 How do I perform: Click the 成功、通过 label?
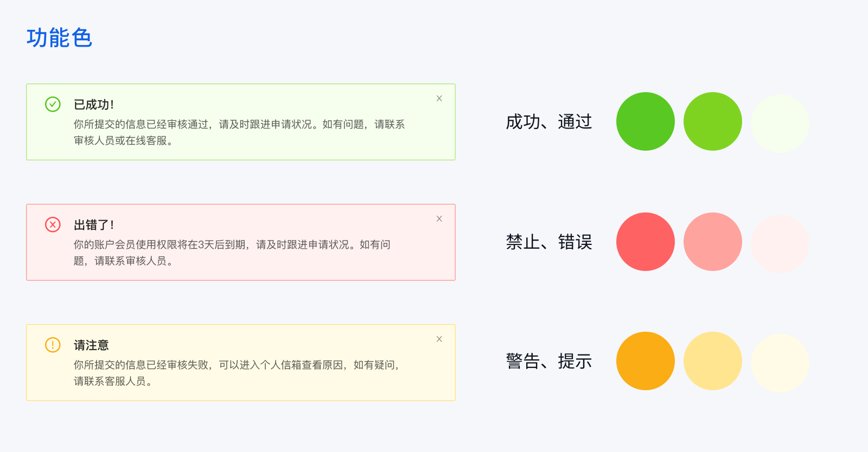coord(548,122)
